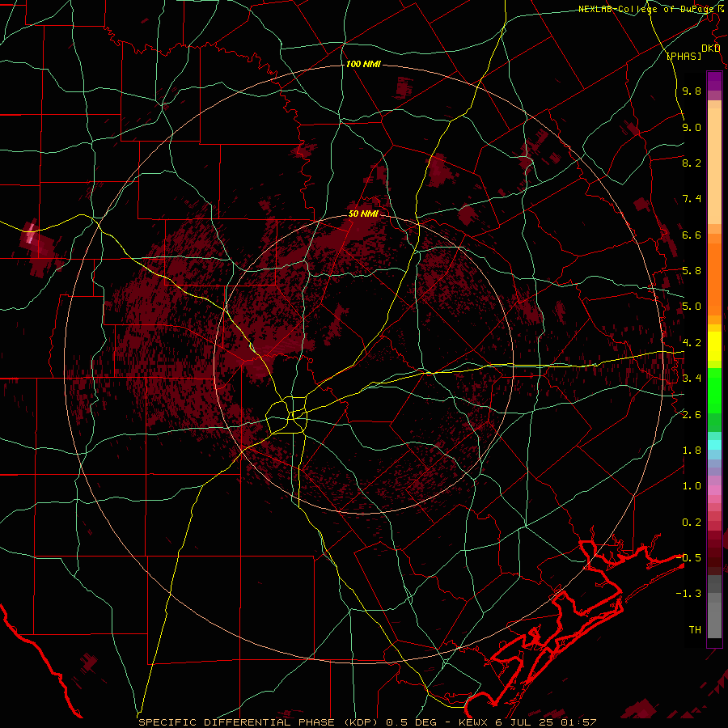Click the 6.6 legend value
The height and width of the screenshot is (728, 728).
[x=692, y=235]
